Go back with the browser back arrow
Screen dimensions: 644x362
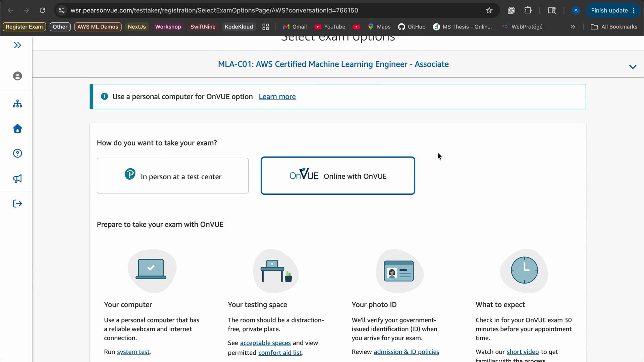click(x=10, y=10)
